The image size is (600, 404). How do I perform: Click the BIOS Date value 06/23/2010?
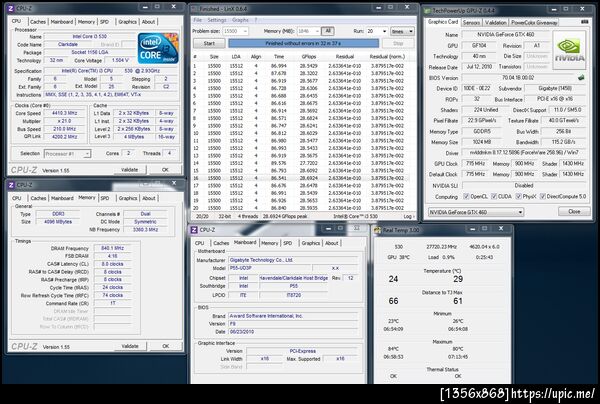pos(293,332)
